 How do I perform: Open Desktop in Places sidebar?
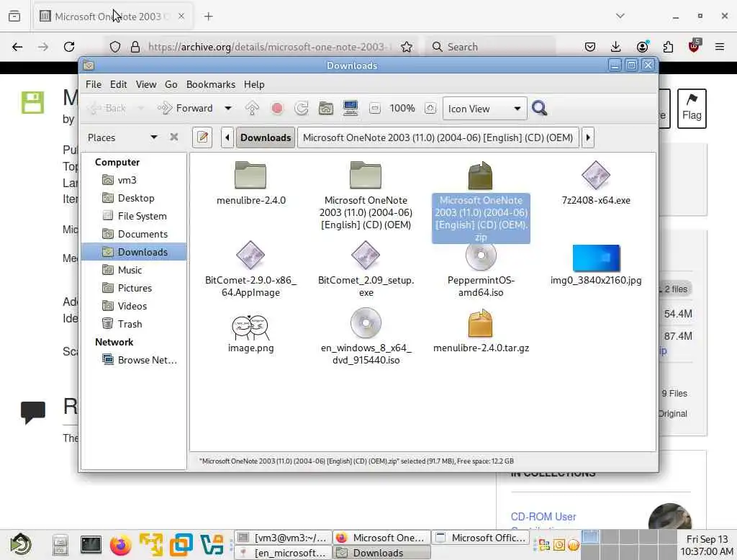pyautogui.click(x=135, y=198)
